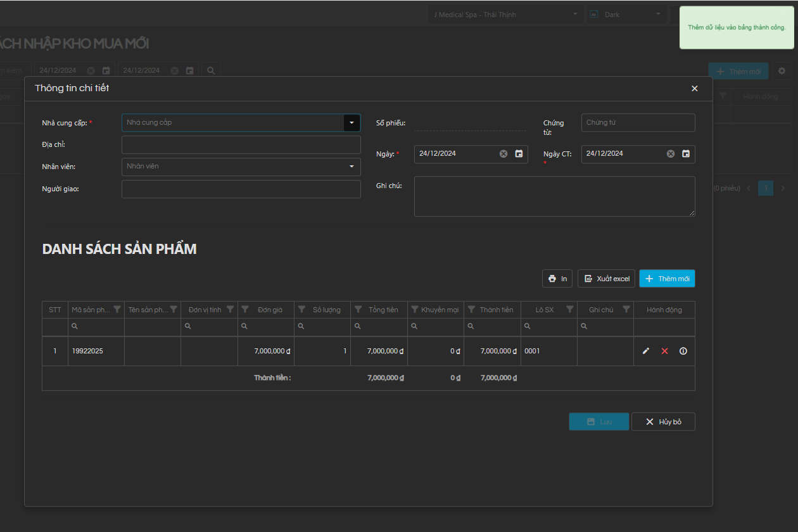Viewport: 798px width, 532px height.
Task: Clear the Ngày CT date value
Action: click(671, 153)
